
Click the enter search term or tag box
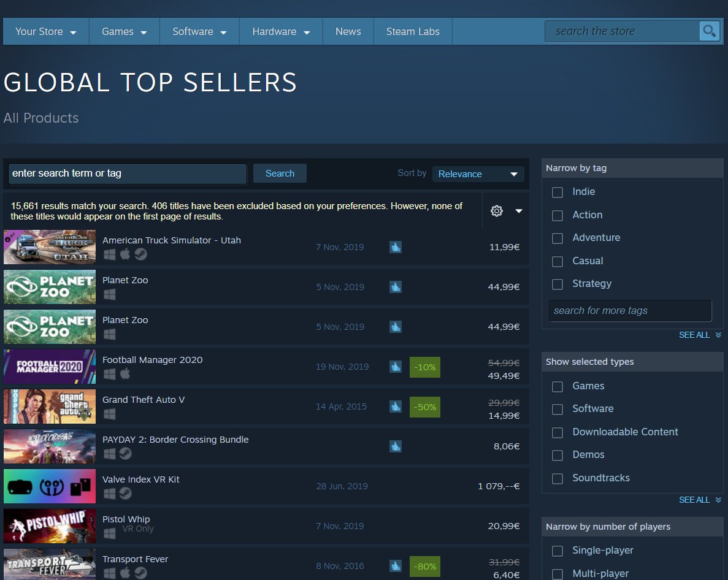coord(127,174)
